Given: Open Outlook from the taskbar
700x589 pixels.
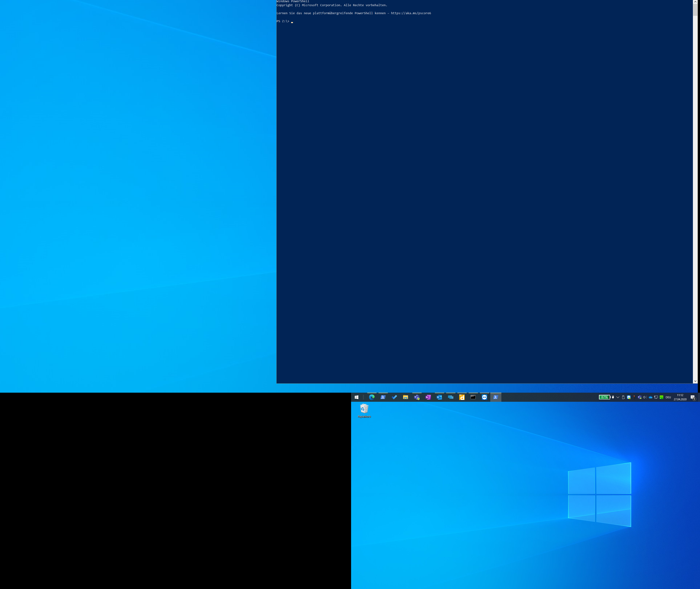Looking at the screenshot, I should pyautogui.click(x=439, y=397).
